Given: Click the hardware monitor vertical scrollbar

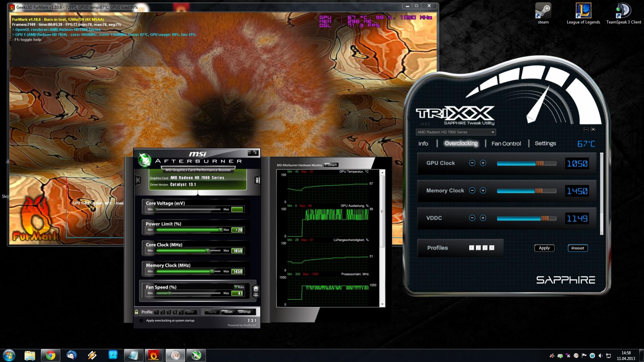Looking at the screenshot, I should pos(382,238).
